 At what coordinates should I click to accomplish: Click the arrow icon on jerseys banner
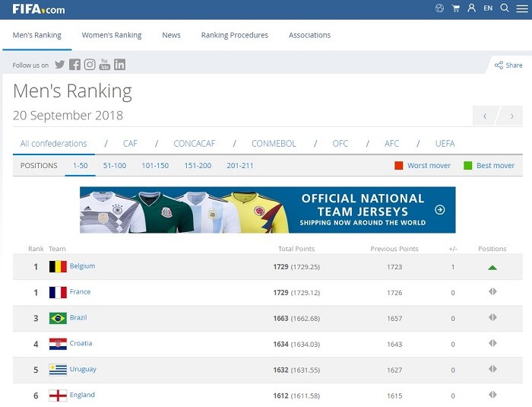440,210
